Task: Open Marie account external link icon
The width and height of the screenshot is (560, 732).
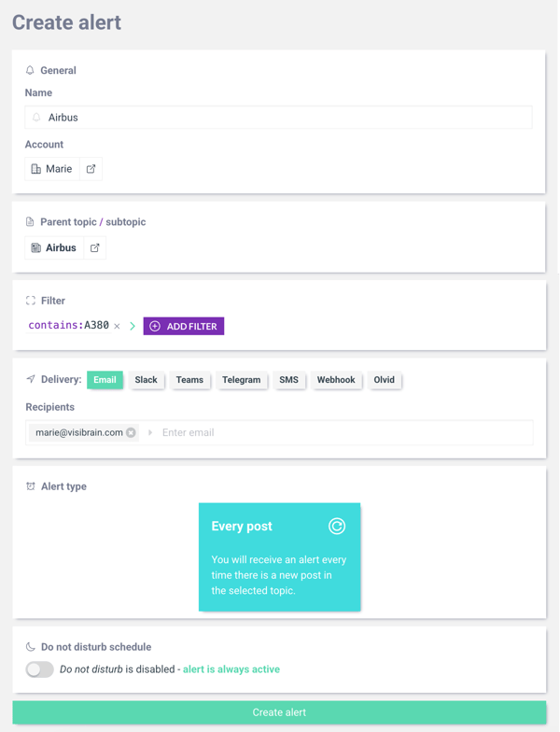Action: tap(91, 169)
